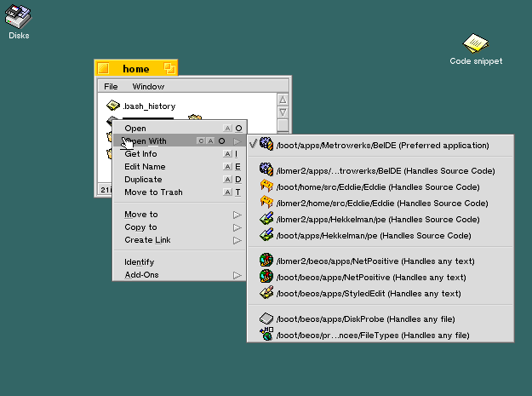Click the BeIDE icon in the /ibmer2/apps row
This screenshot has height=396, width=532.
point(266,169)
